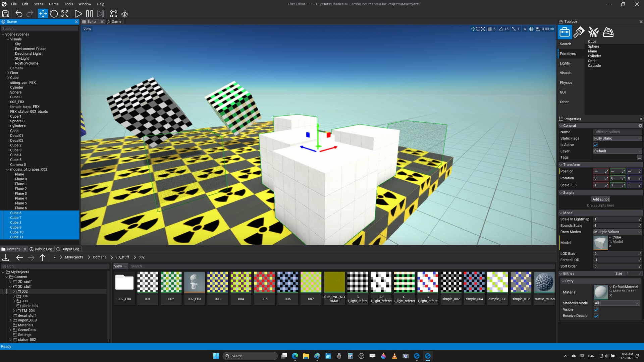Navigate up one folder in Content
This screenshot has height=362, width=644.
(42, 257)
